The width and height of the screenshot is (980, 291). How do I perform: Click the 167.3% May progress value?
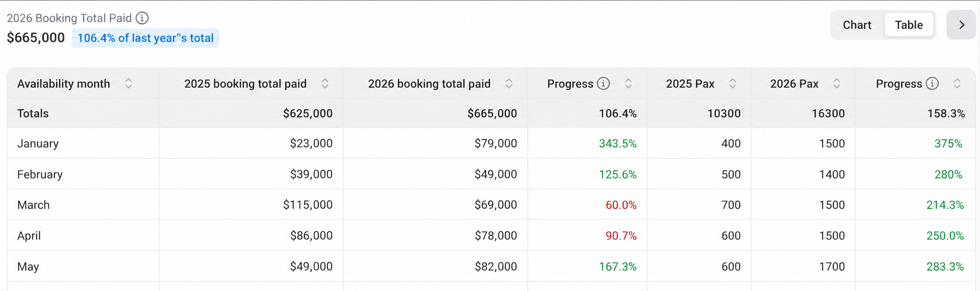click(618, 267)
